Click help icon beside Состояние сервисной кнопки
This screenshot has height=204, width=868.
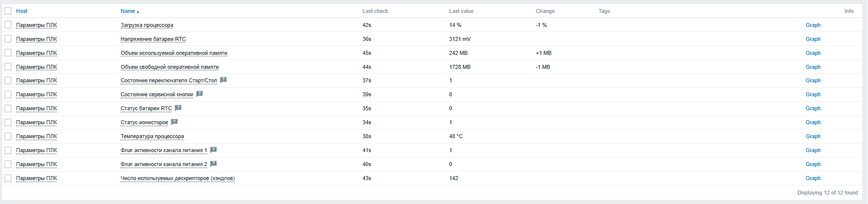tap(199, 94)
